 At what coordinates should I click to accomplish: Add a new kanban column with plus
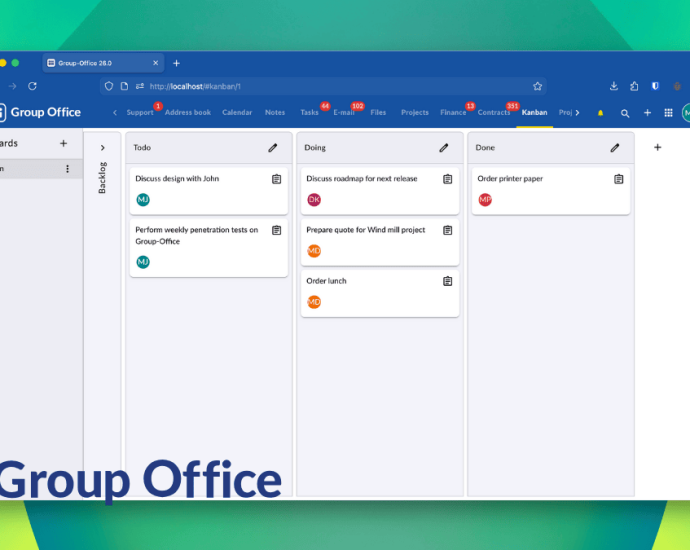[x=657, y=147]
